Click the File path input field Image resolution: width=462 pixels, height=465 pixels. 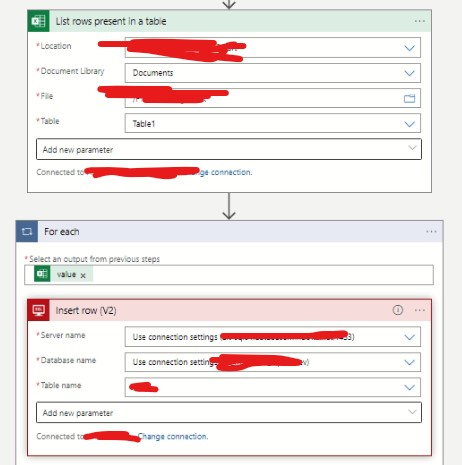pyautogui.click(x=273, y=98)
